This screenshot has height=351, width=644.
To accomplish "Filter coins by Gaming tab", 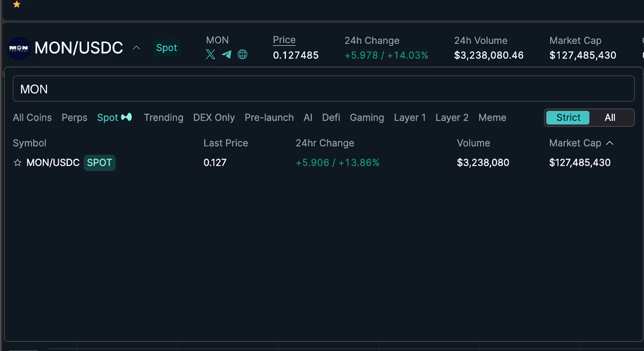I will point(367,118).
